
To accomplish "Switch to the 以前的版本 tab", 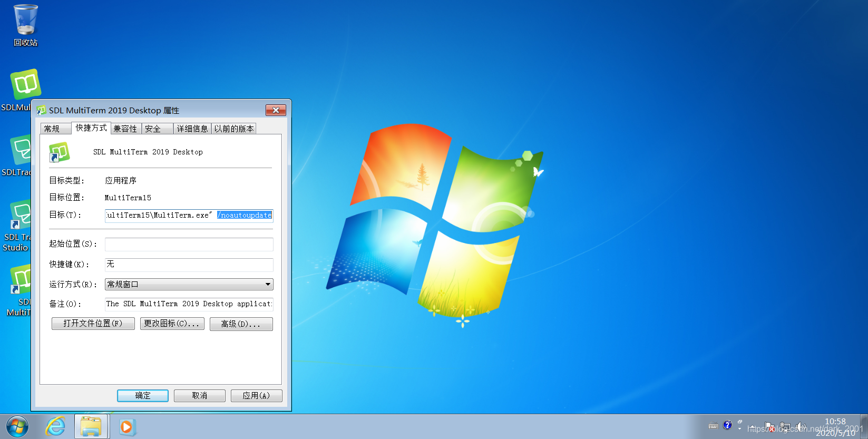I will click(234, 129).
